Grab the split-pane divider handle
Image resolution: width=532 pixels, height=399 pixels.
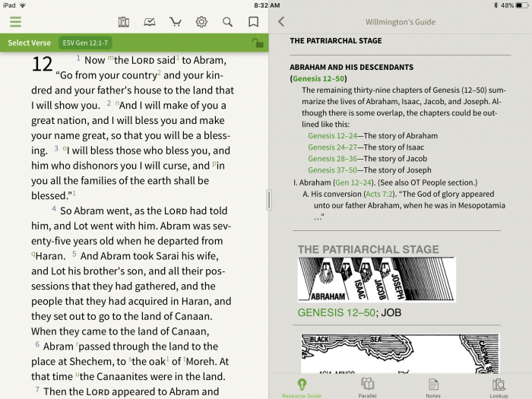(x=269, y=200)
